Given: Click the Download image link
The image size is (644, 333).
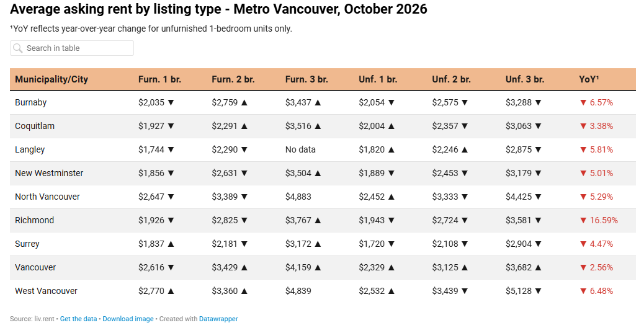Looking at the screenshot, I should [128, 319].
